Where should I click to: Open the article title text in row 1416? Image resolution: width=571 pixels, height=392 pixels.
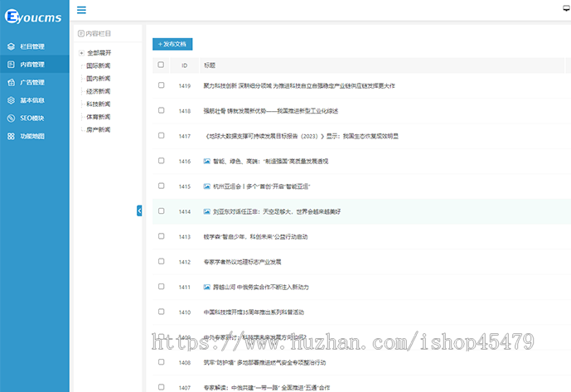(x=270, y=162)
